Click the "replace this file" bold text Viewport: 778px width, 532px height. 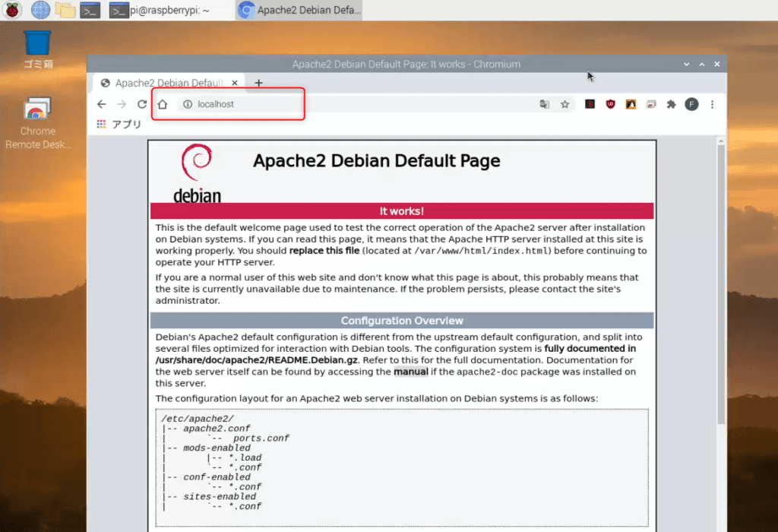click(324, 251)
